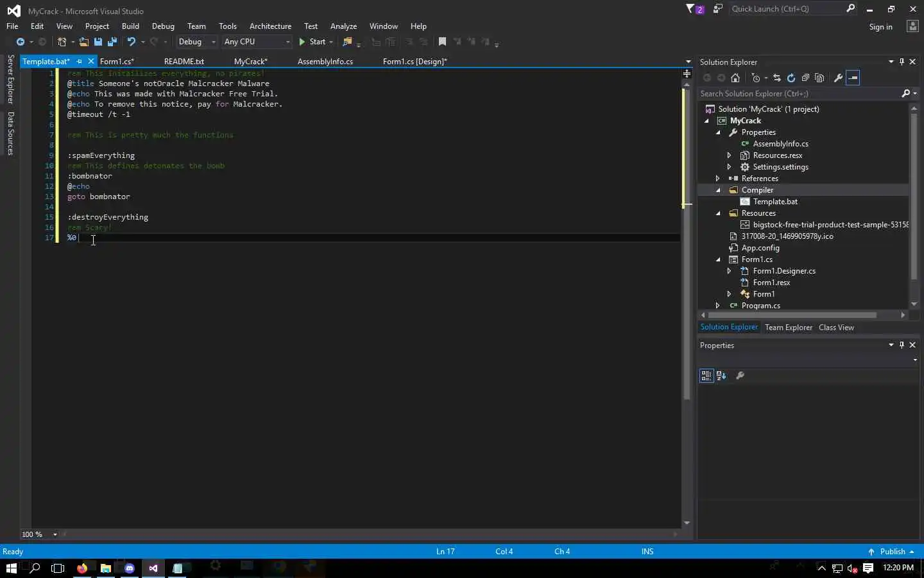Click the Pending Changes Filter clock icon

pyautogui.click(x=756, y=78)
